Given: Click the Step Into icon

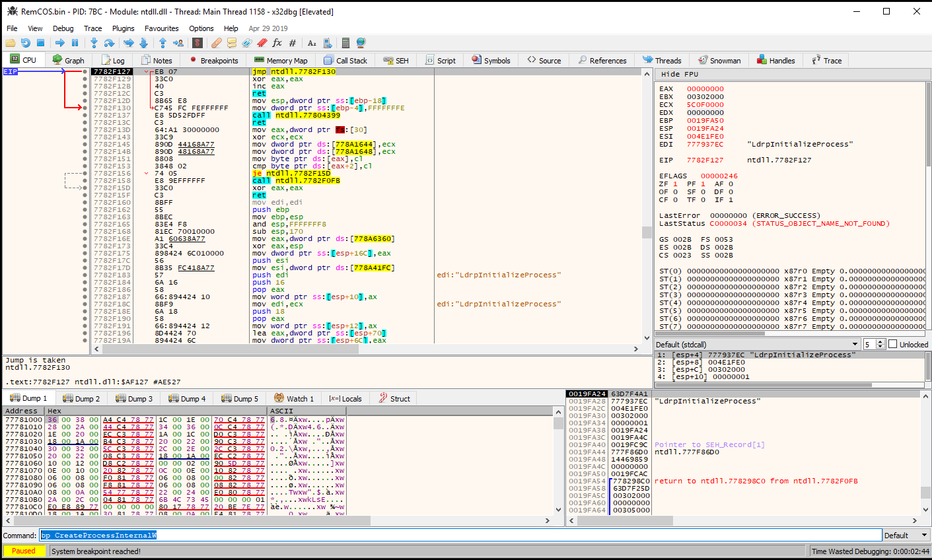Looking at the screenshot, I should click(94, 43).
